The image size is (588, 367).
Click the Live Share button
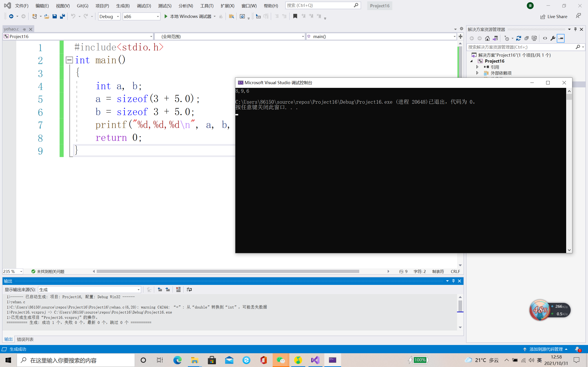coord(554,17)
